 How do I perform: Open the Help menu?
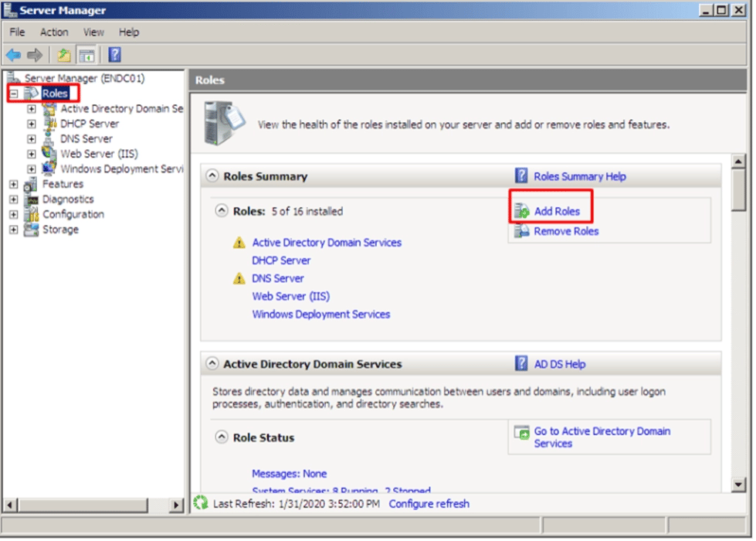coord(129,32)
